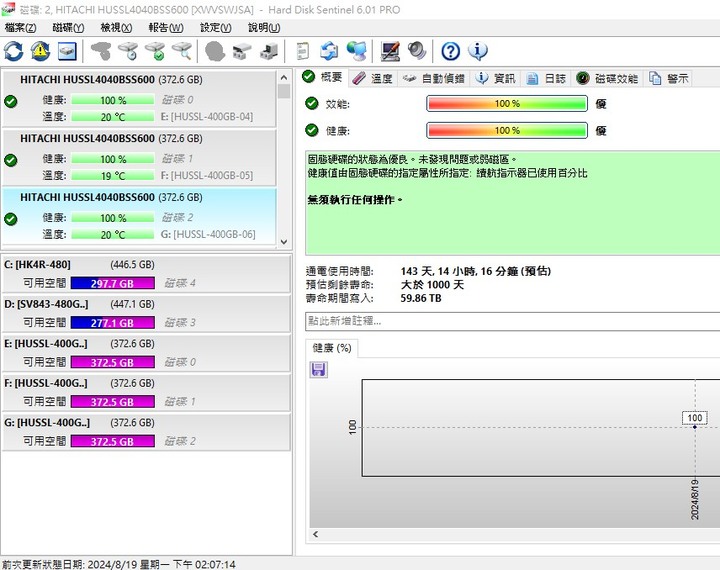Switch to the 磁碟效能 tab
Screen dimensions: 720x570
coord(607,79)
